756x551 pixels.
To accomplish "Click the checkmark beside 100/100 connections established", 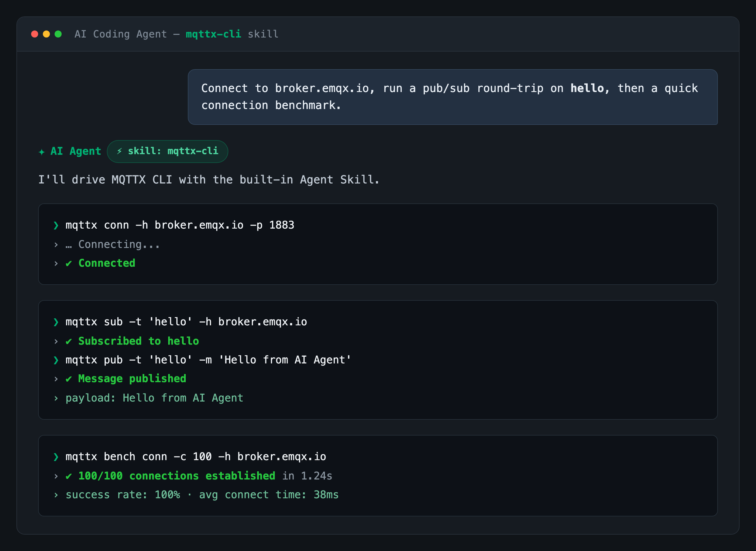I will pyautogui.click(x=69, y=476).
